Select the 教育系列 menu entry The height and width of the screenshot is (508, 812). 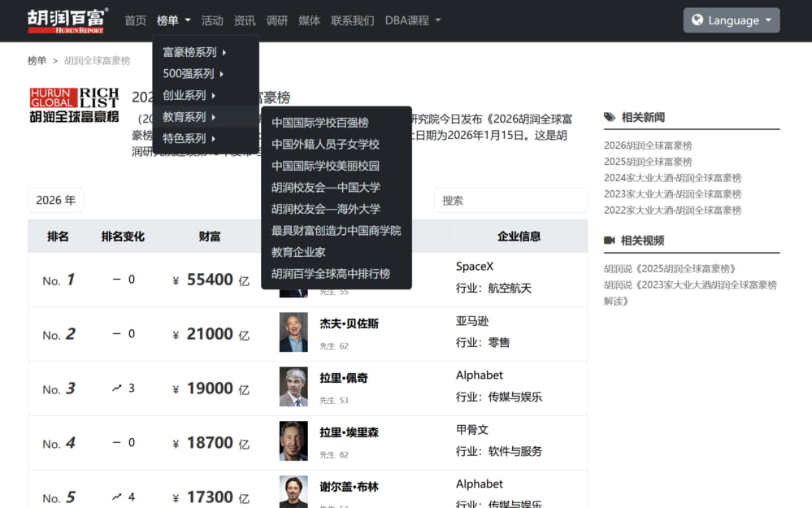coord(206,117)
